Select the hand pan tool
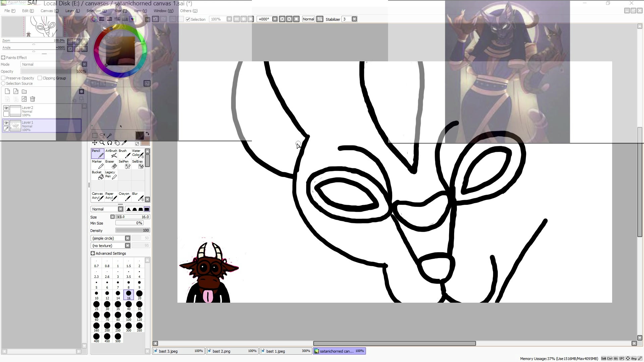The height and width of the screenshot is (362, 644). [117, 143]
